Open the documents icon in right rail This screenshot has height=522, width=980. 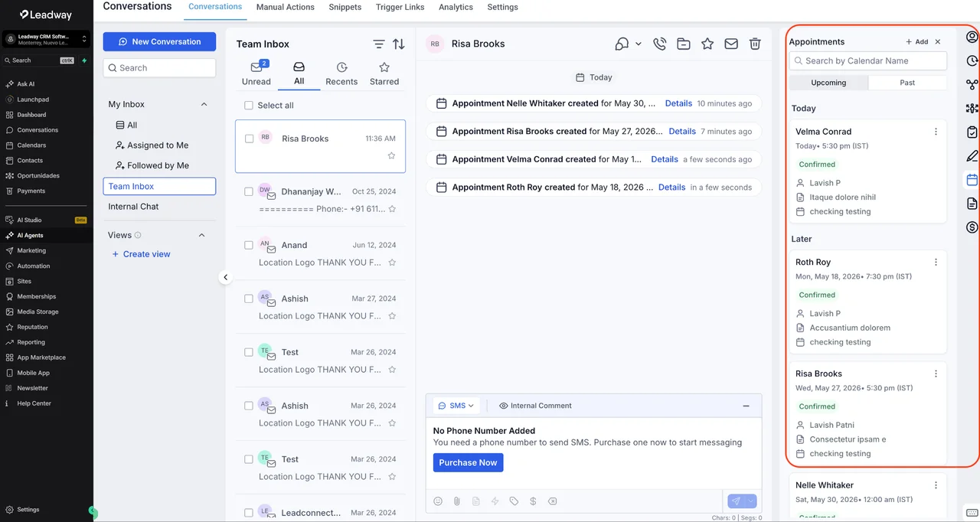(972, 204)
